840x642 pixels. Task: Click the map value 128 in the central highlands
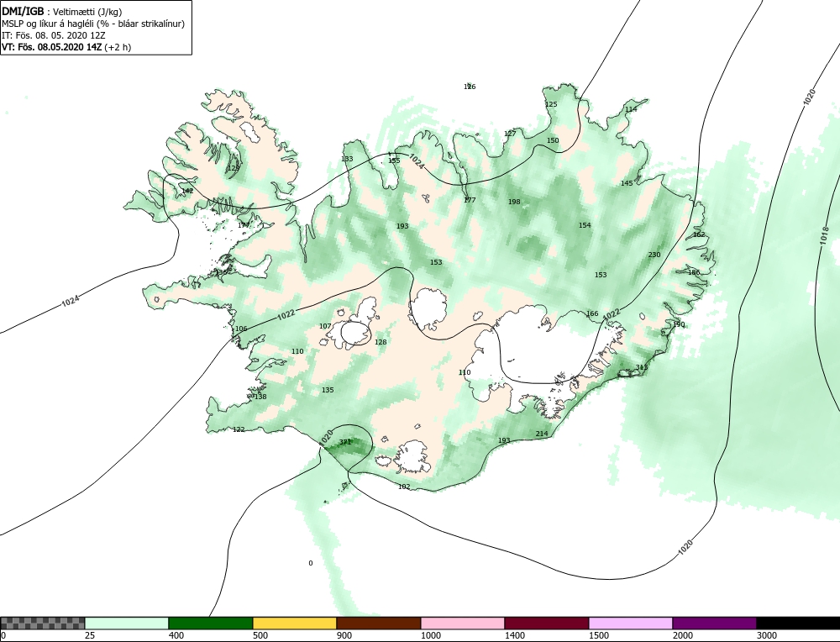[x=381, y=343]
